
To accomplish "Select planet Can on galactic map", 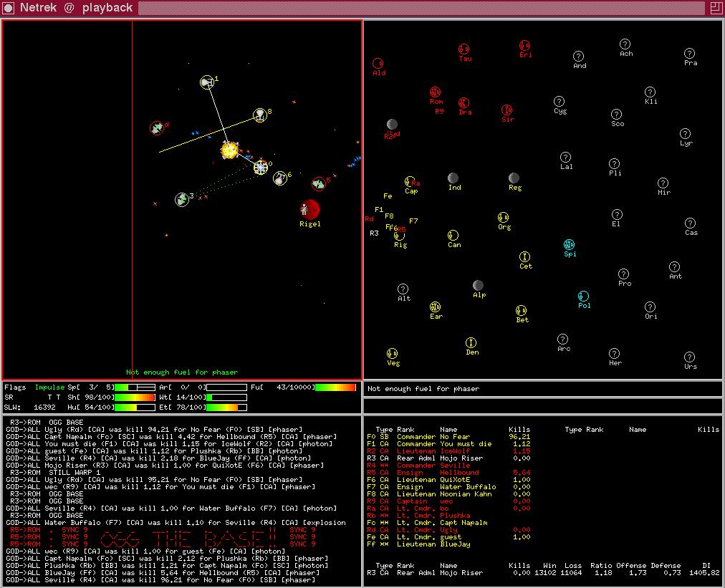I will pyautogui.click(x=453, y=236).
